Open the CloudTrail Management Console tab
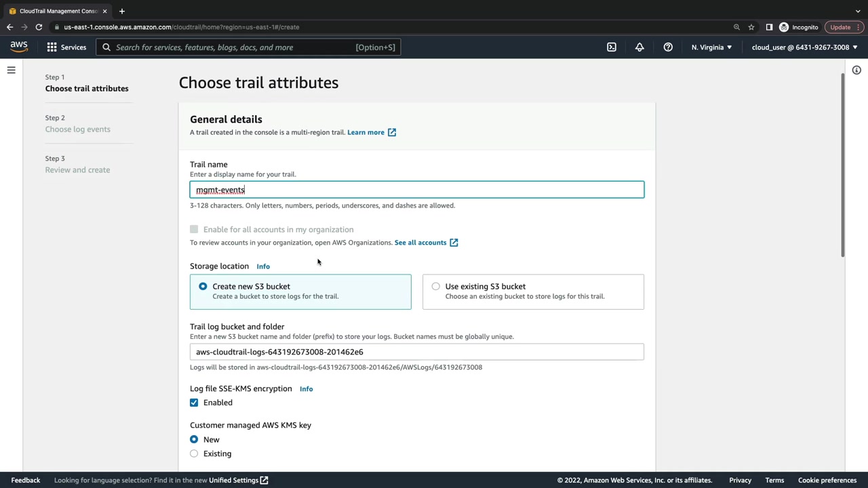The width and height of the screenshot is (868, 488). (58, 11)
